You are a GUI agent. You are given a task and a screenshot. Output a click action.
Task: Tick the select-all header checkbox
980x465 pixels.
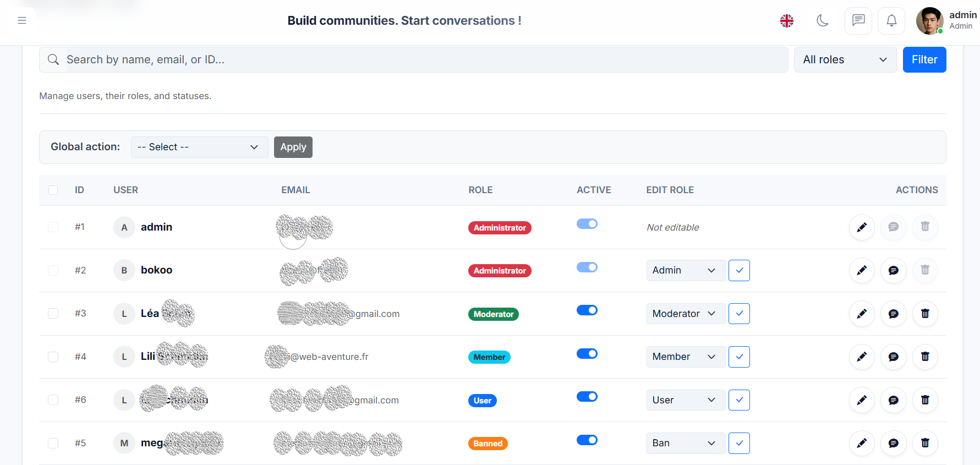click(53, 190)
